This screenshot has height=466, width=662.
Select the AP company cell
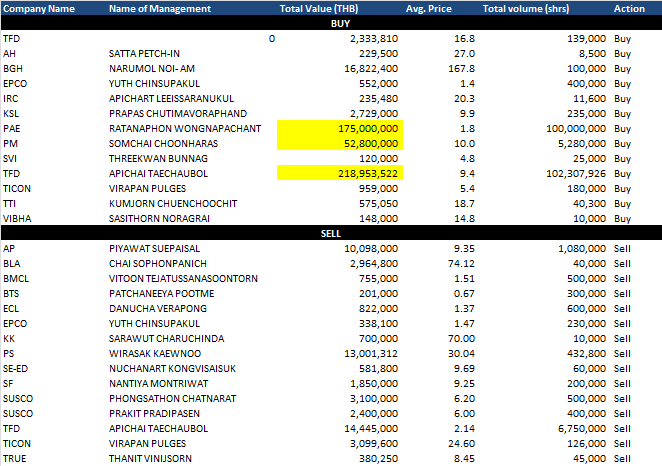click(x=9, y=248)
